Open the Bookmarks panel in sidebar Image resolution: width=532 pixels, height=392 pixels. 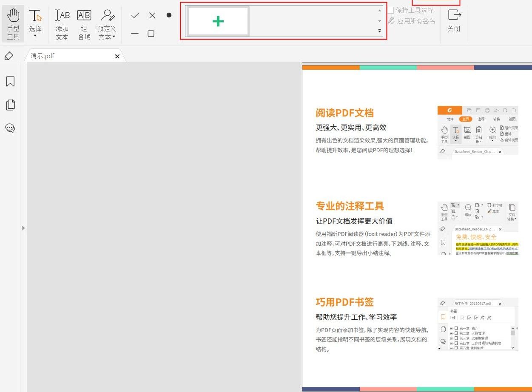point(10,81)
